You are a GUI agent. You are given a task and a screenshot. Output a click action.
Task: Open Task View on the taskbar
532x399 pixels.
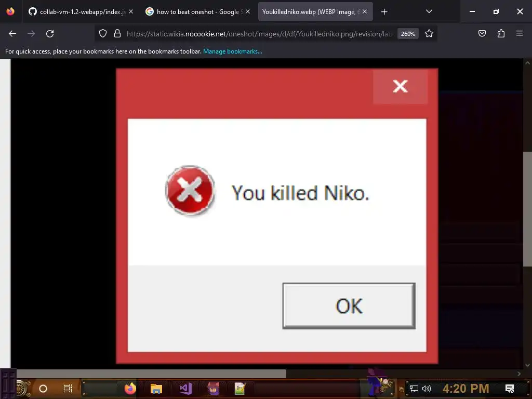pyautogui.click(x=68, y=389)
